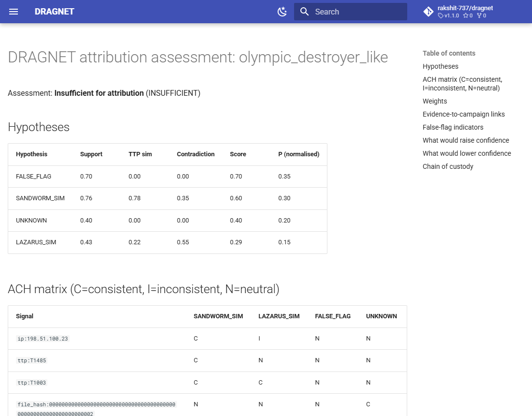532x416 pixels.
Task: Toggle dark mode with moon icon
Action: (x=282, y=12)
